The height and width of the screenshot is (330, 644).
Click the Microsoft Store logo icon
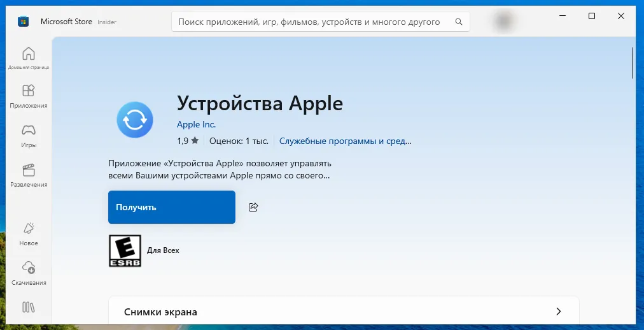pyautogui.click(x=24, y=22)
